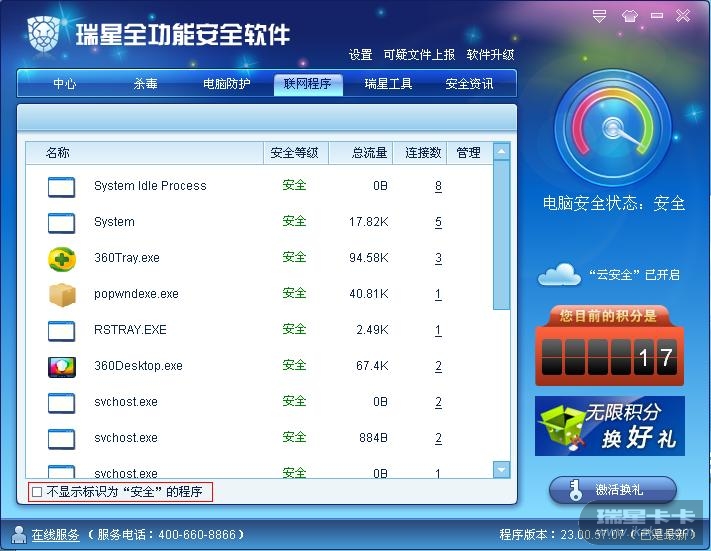
Task: Click the RSTRAY.EXE window icon
Action: pyautogui.click(x=62, y=331)
